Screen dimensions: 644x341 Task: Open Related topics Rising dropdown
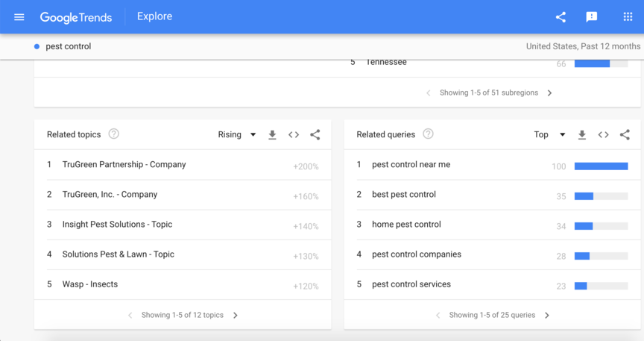237,134
